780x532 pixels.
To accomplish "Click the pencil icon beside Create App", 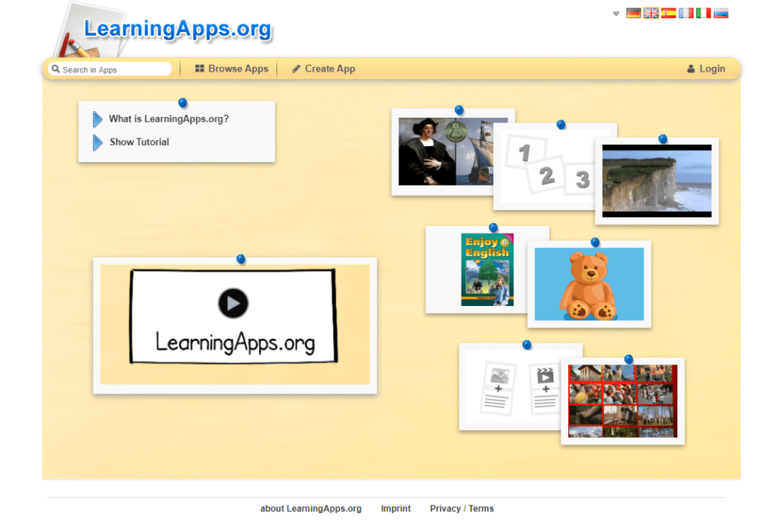I will click(x=296, y=68).
